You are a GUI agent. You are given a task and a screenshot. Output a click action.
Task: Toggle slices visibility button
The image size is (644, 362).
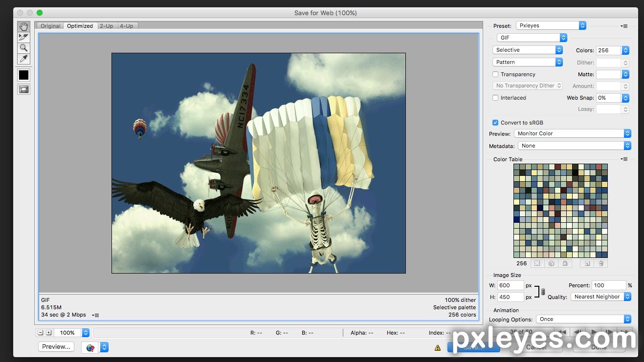pos(23,89)
